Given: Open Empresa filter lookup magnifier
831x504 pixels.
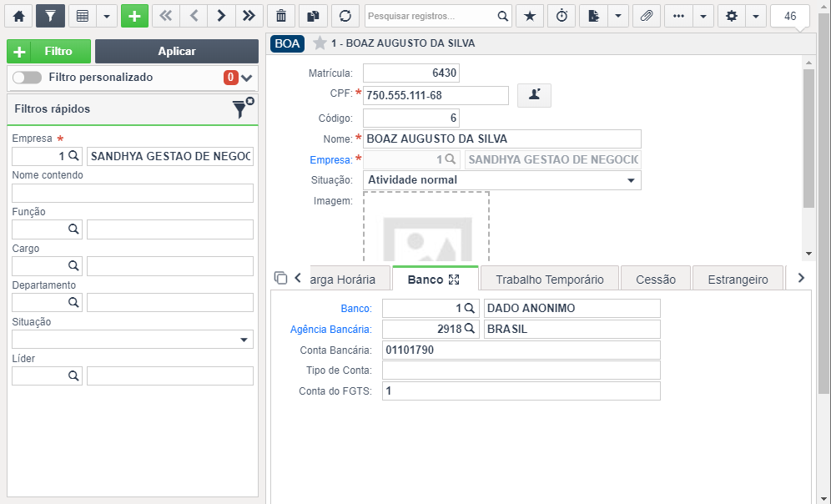Looking at the screenshot, I should (73, 156).
